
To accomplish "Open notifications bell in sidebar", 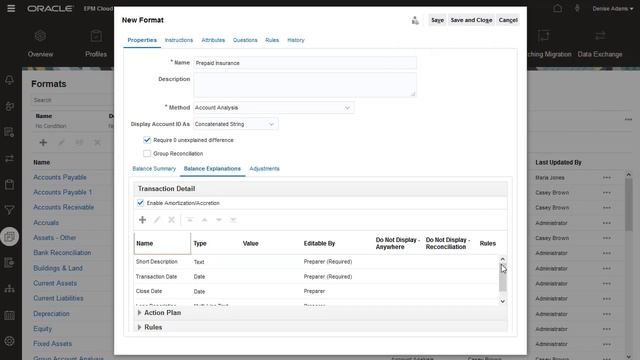I will (x=9, y=80).
